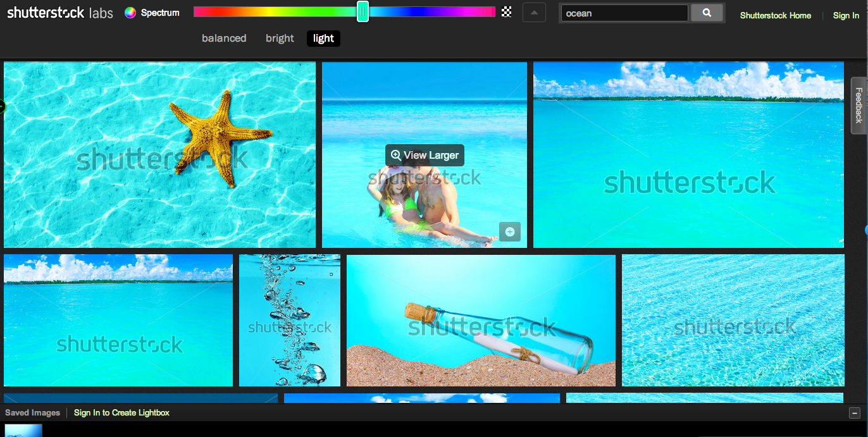Switch to the bright color mode

click(x=280, y=39)
